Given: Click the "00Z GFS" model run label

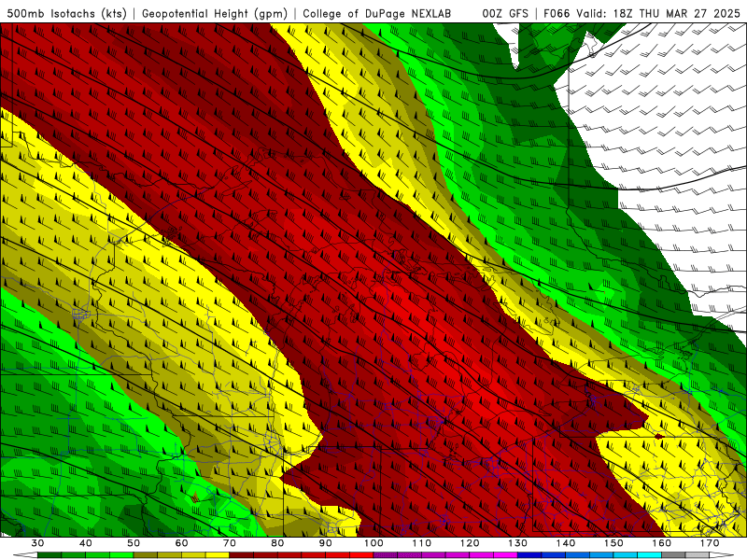Looking at the screenshot, I should point(505,13).
